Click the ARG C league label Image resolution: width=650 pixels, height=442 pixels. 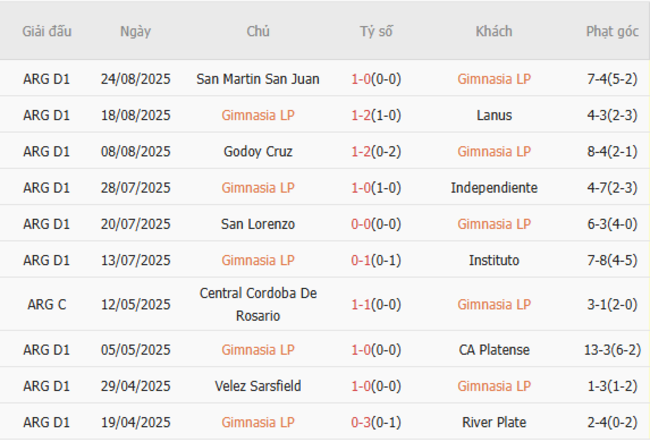(x=47, y=305)
